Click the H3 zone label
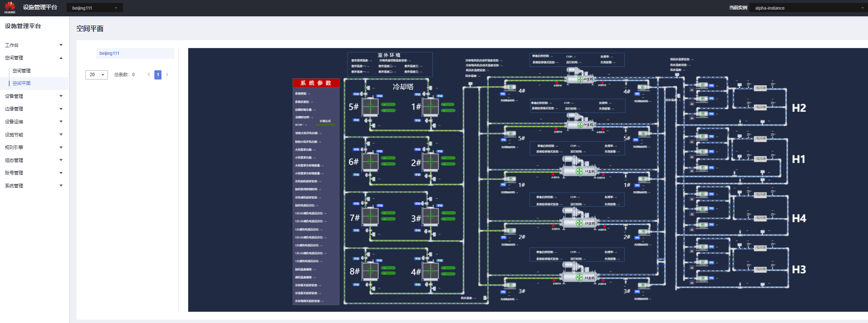The image size is (868, 323). [799, 269]
